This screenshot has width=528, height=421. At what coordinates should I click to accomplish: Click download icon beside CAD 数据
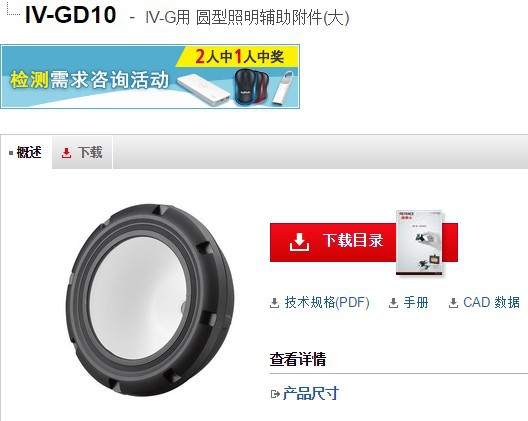pyautogui.click(x=453, y=303)
